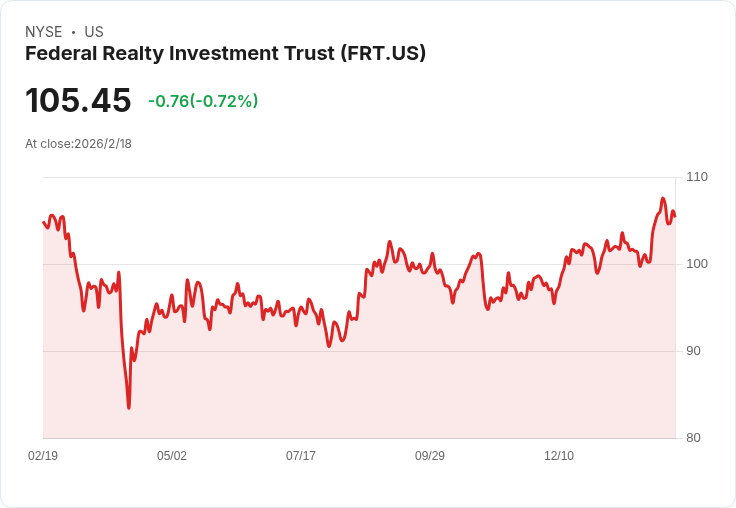The height and width of the screenshot is (508, 736).
Task: Select the 05/02 date on the x-axis
Action: pyautogui.click(x=172, y=456)
